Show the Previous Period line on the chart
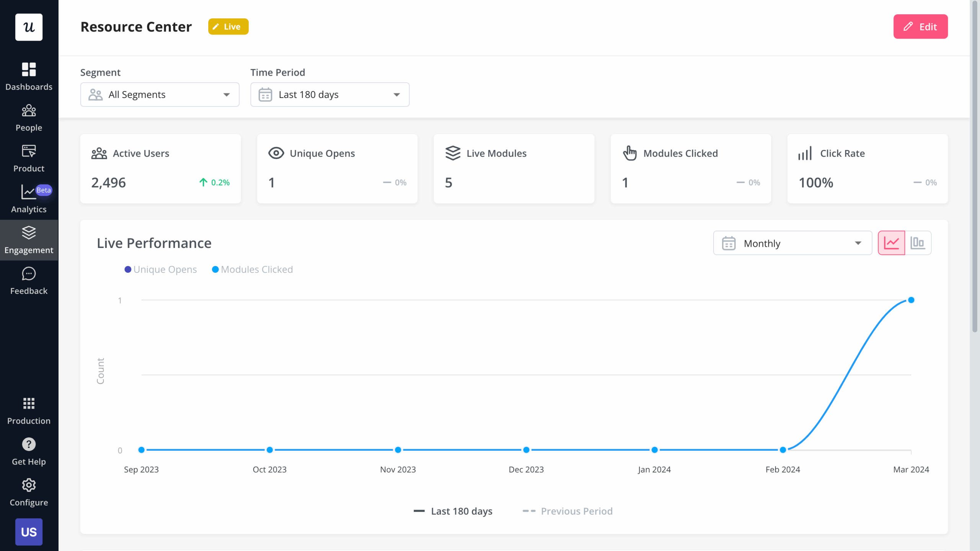 click(x=568, y=511)
